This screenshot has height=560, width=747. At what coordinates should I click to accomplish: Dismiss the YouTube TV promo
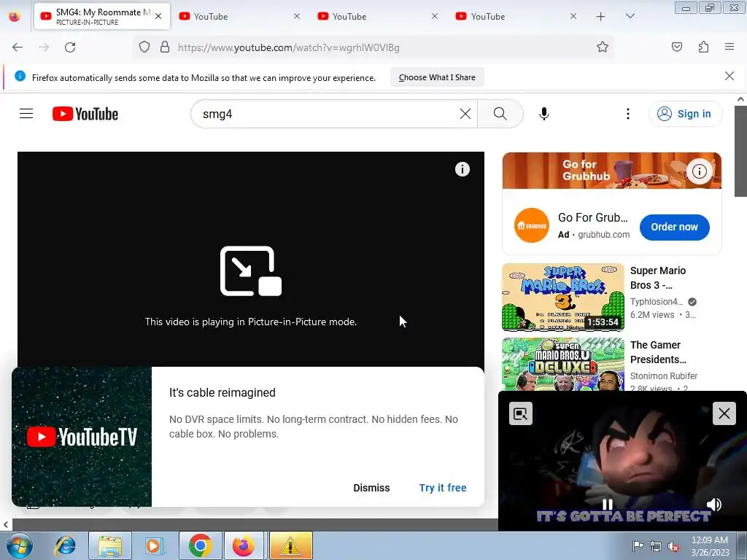click(x=371, y=488)
